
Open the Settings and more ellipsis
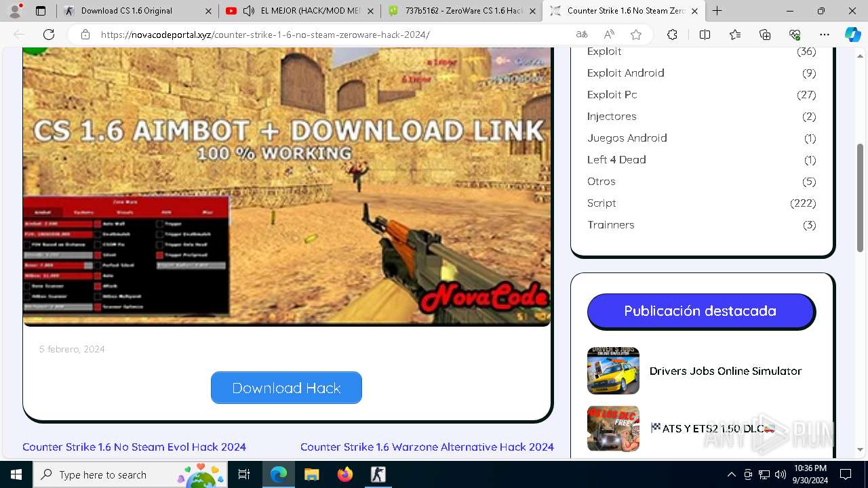point(825,35)
